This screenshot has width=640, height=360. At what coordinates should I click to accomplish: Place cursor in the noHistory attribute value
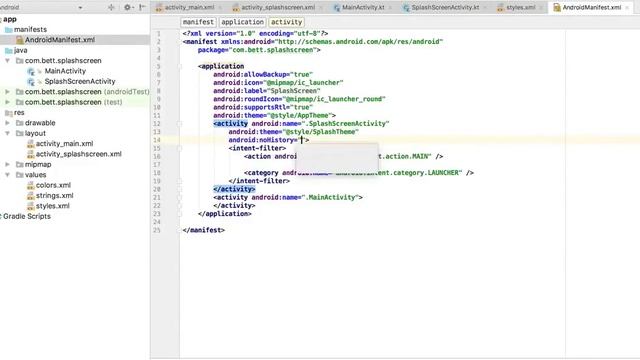(302, 140)
